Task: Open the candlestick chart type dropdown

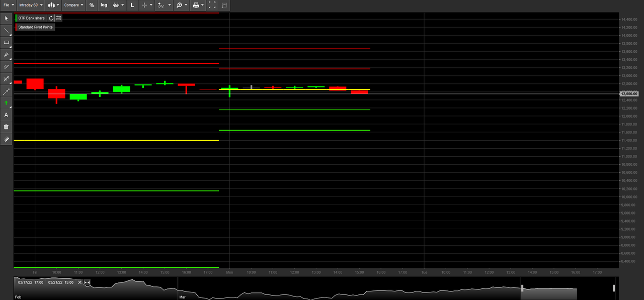Action: 54,5
